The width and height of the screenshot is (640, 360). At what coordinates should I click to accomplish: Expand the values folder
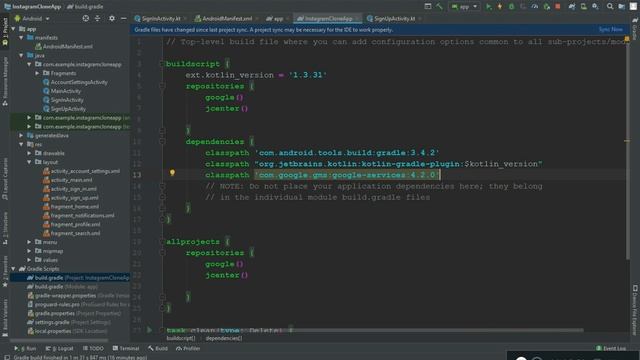[29, 260]
